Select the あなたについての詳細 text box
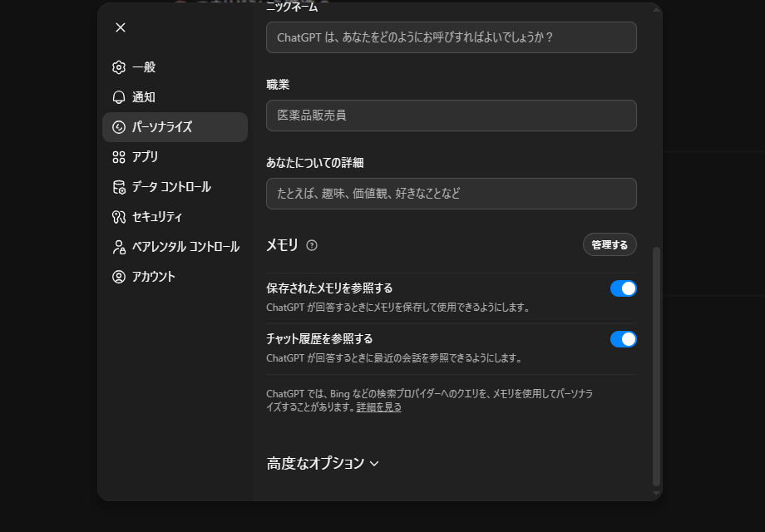Image resolution: width=765 pixels, height=532 pixels. click(x=451, y=194)
